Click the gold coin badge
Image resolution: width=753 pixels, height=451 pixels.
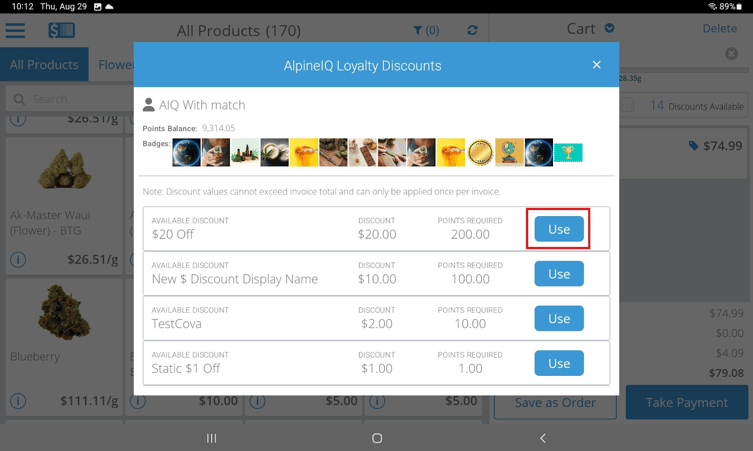[x=480, y=152]
